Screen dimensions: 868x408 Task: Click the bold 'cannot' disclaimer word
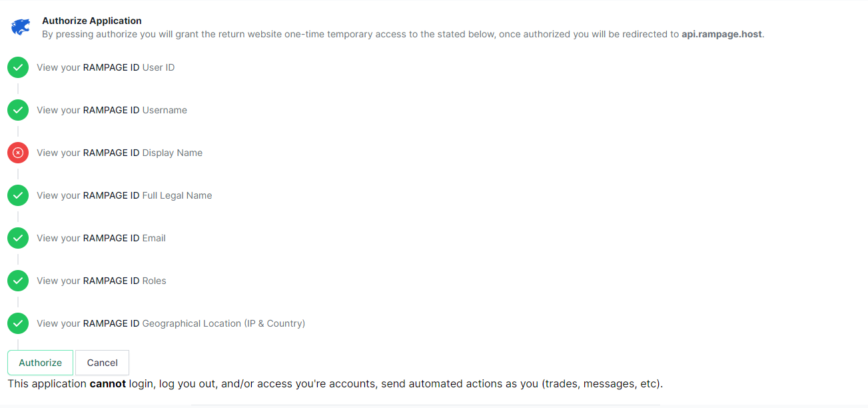[107, 384]
